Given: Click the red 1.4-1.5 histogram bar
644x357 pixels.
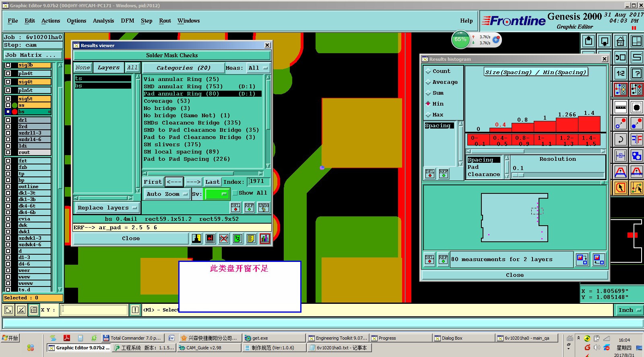Looking at the screenshot, I should (589, 124).
